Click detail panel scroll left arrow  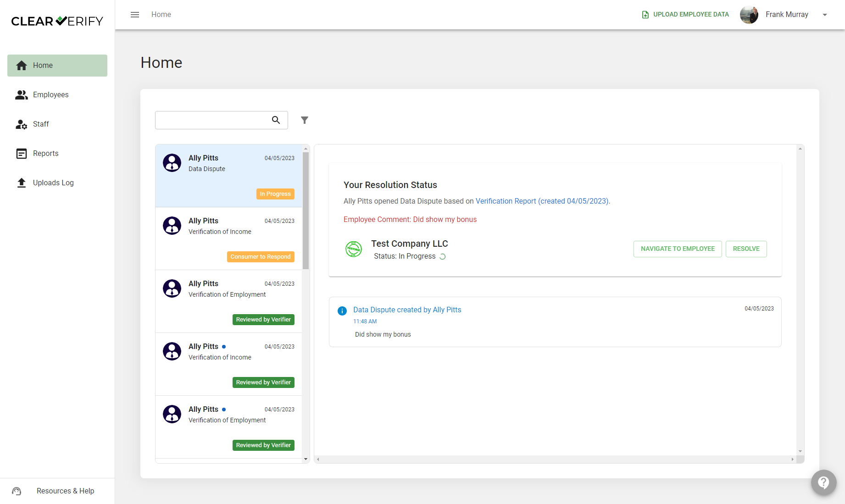point(318,460)
